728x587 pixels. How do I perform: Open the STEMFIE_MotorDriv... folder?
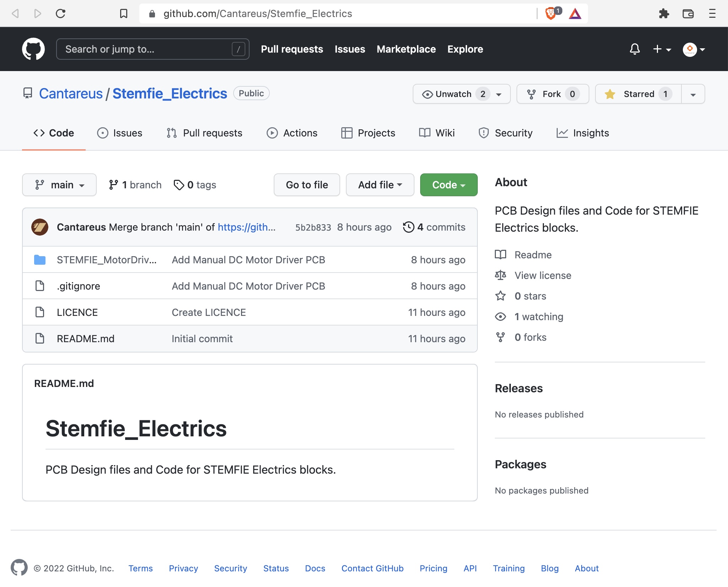click(x=107, y=260)
